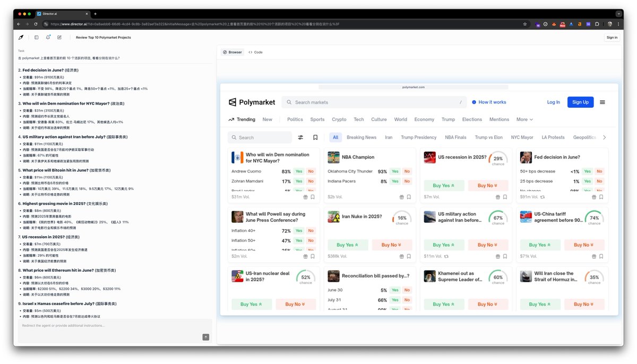Click the gift icon on the NBA Champion card
637x364 pixels.
(x=401, y=197)
